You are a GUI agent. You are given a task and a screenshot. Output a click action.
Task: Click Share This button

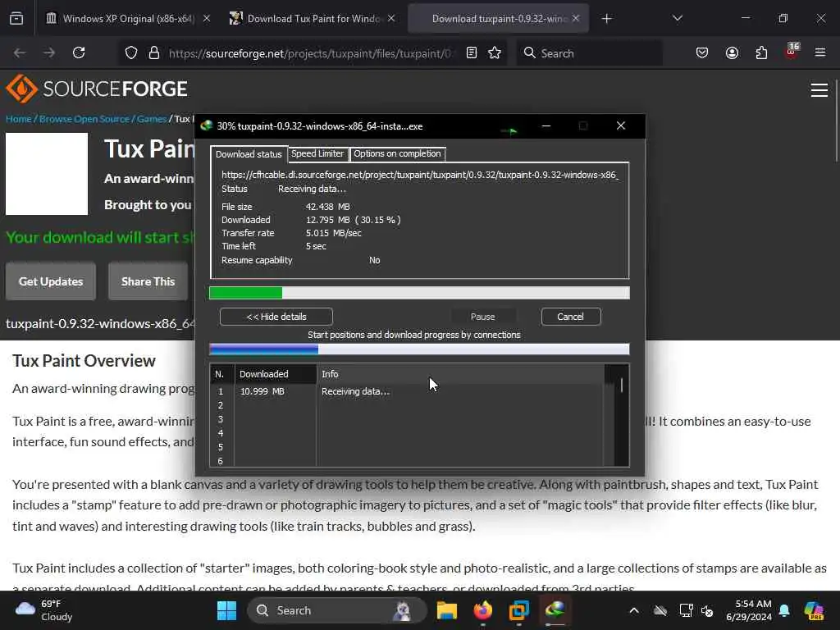pos(148,281)
